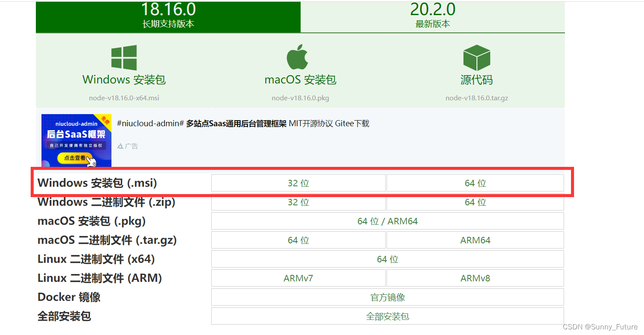Click the Linux 二进制文件 (x64) row label
644x335 pixels.
96,259
